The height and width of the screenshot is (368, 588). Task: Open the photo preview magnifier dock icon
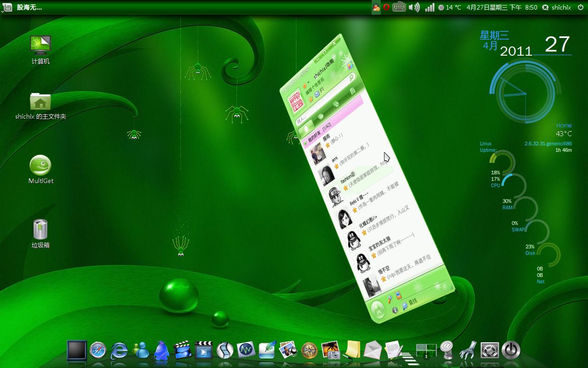pos(288,350)
